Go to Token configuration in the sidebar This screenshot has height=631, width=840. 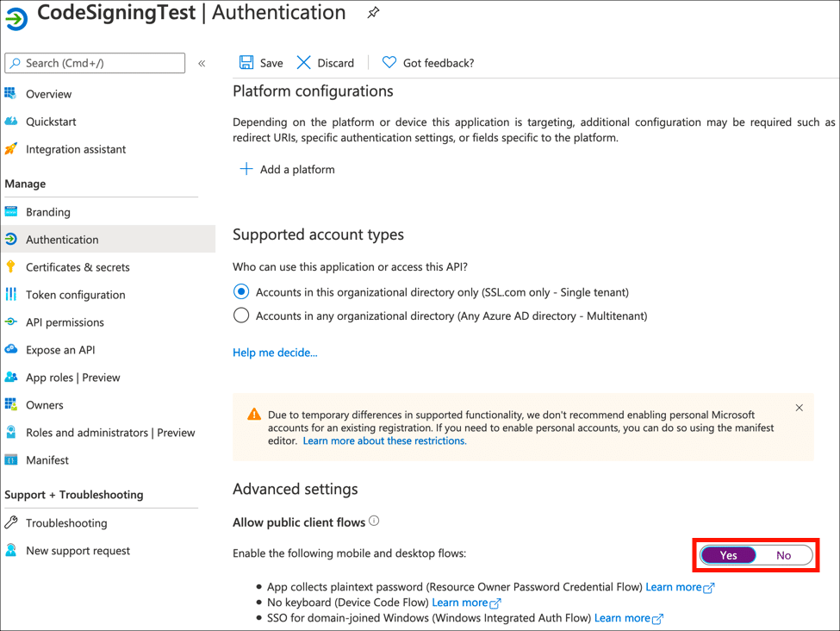pyautogui.click(x=75, y=295)
